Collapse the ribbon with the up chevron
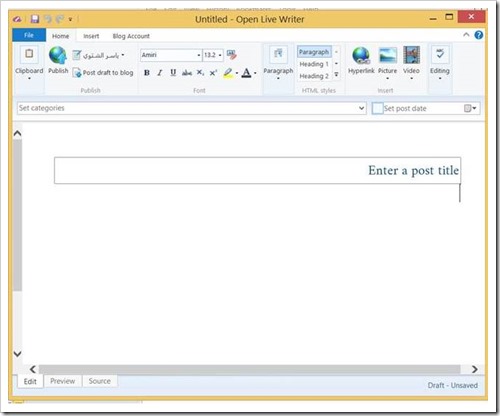The width and height of the screenshot is (500, 416). click(466, 35)
